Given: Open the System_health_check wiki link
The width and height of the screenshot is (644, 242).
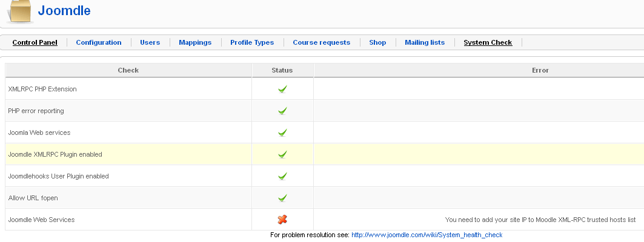Looking at the screenshot, I should point(427,235).
